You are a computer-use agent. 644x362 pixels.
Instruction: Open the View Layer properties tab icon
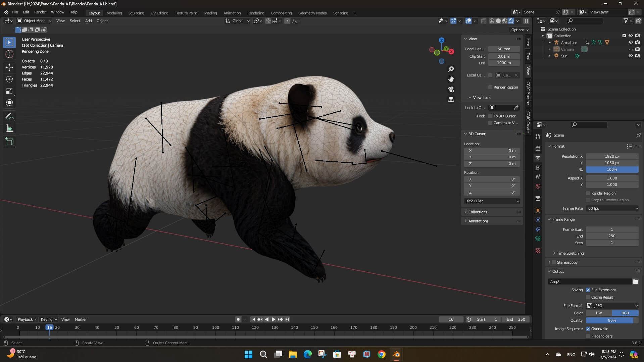[538, 167]
